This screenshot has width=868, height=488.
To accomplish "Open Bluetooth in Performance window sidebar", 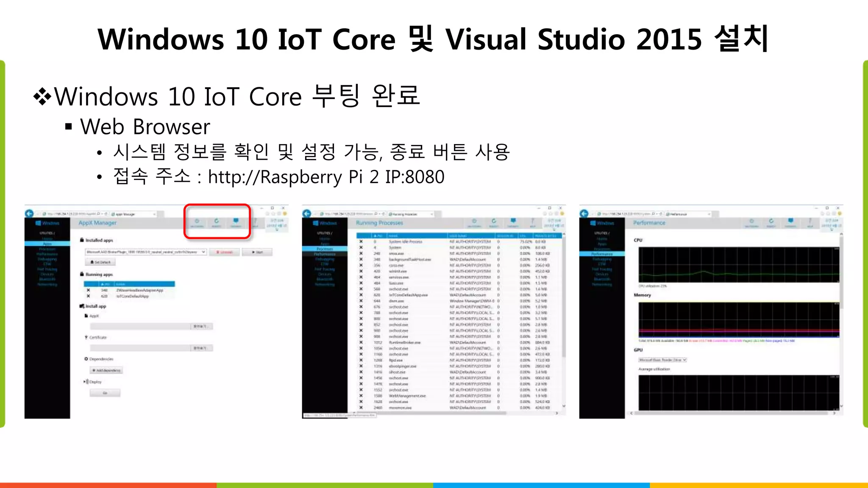I will pyautogui.click(x=602, y=279).
